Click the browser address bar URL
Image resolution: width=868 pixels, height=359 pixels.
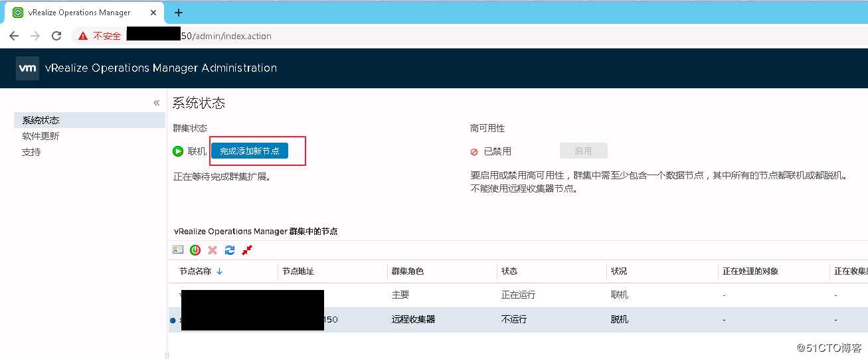tap(226, 36)
